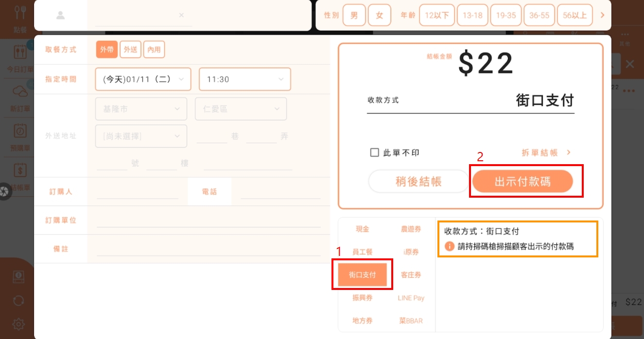Select the 19-35 age group
This screenshot has height=339, width=644.
pyautogui.click(x=506, y=15)
